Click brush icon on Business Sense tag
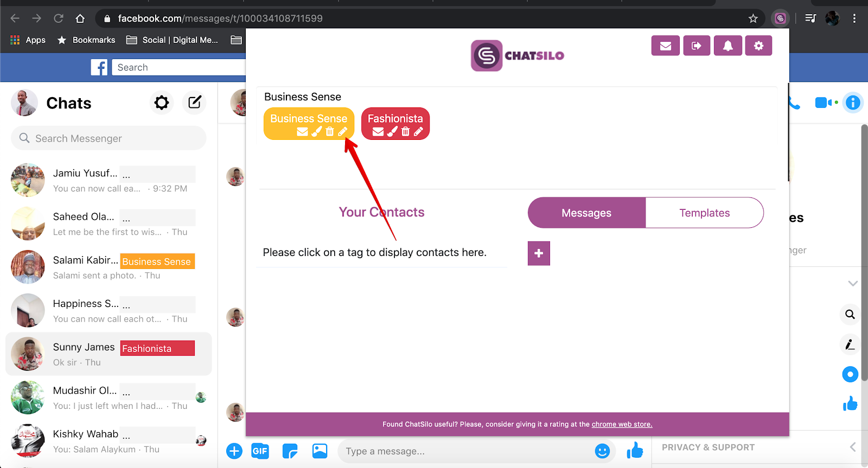Image resolution: width=868 pixels, height=468 pixels. point(317,131)
